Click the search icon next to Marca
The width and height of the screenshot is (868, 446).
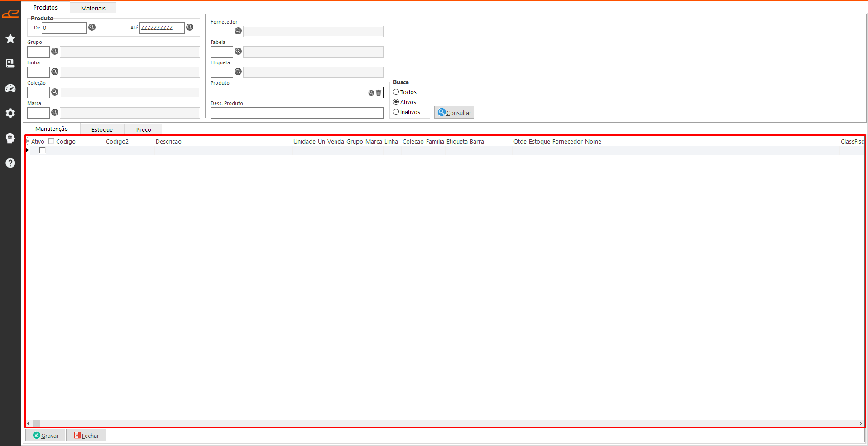(x=55, y=112)
